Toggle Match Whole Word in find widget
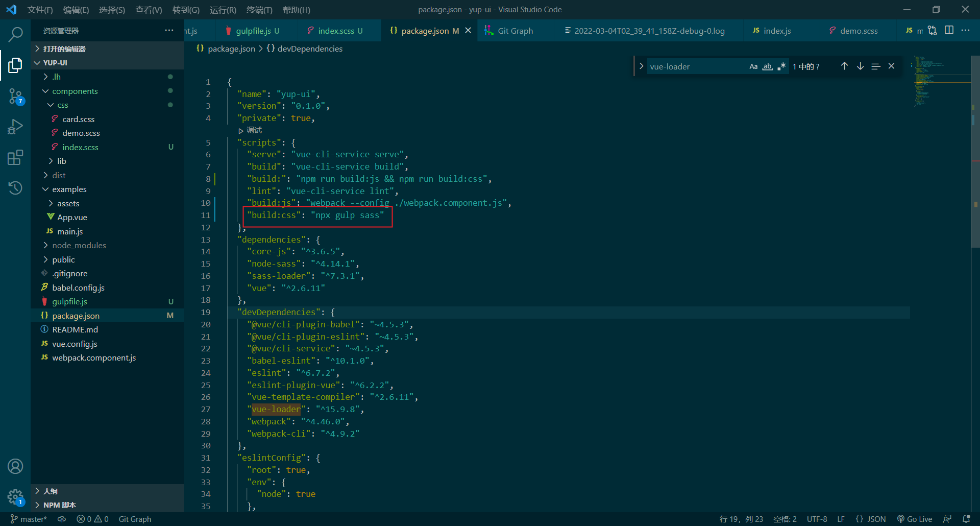The width and height of the screenshot is (980, 526). [767, 66]
